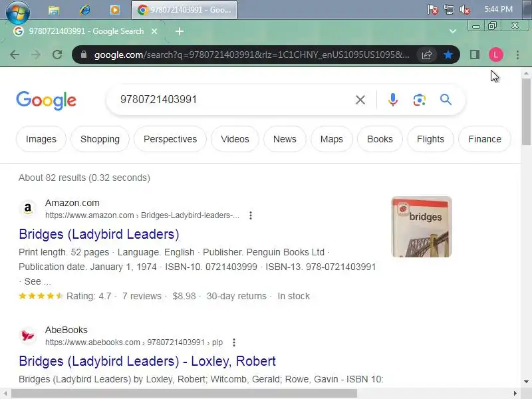Select the Flights filter
Viewport: 532px width, 399px height.
click(430, 139)
